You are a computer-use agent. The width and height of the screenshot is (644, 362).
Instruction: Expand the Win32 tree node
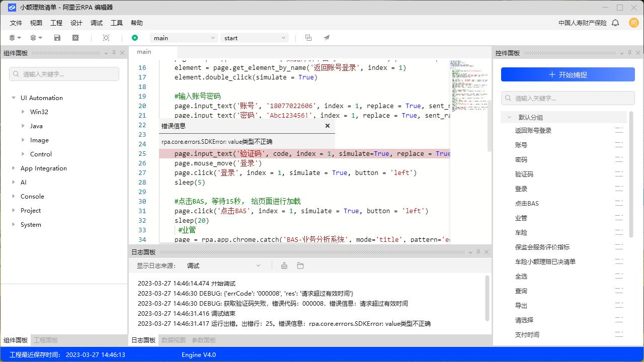point(23,112)
